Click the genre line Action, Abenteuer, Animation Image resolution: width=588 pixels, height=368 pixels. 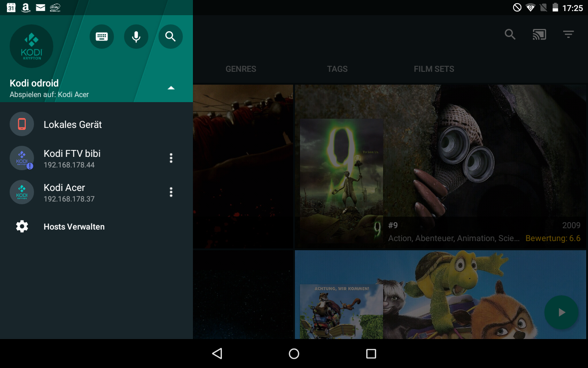pyautogui.click(x=454, y=238)
